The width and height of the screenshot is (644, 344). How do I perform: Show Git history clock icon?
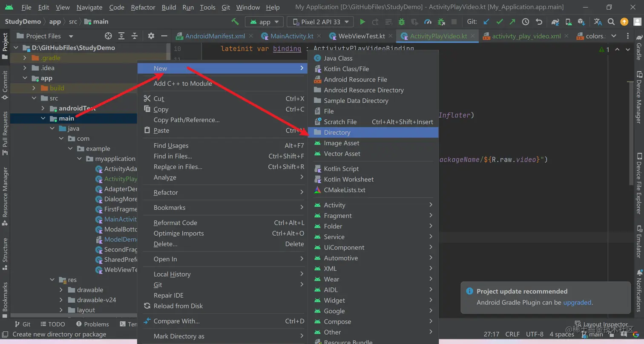tap(526, 22)
